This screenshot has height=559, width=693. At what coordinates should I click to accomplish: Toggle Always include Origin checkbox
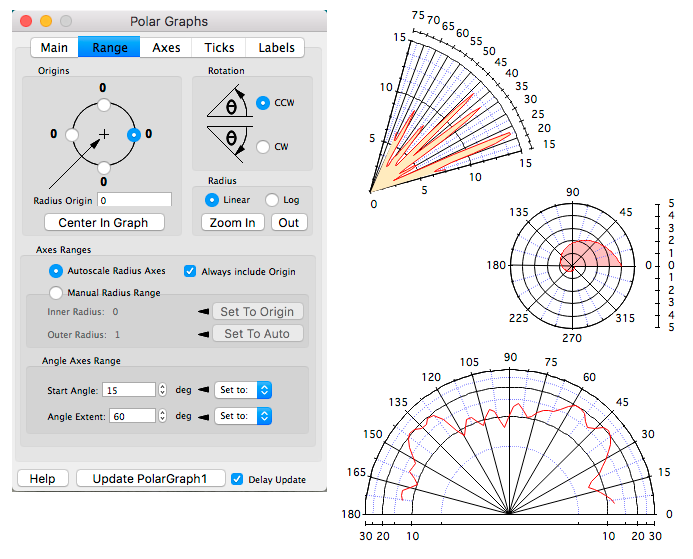190,271
